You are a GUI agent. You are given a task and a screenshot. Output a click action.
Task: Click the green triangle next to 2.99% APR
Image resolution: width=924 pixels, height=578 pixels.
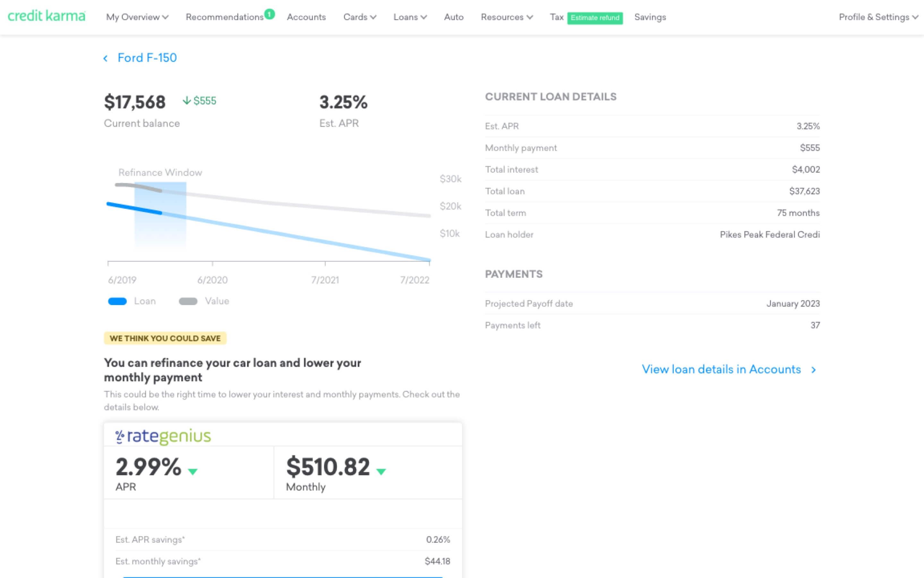(x=193, y=472)
